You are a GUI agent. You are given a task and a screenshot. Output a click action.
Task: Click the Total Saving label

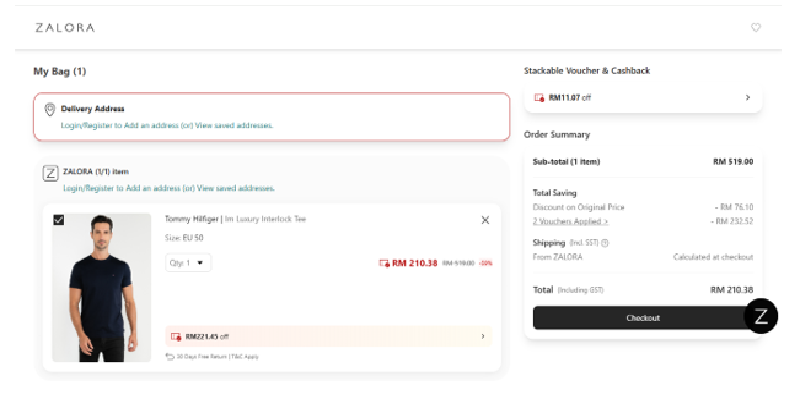555,193
